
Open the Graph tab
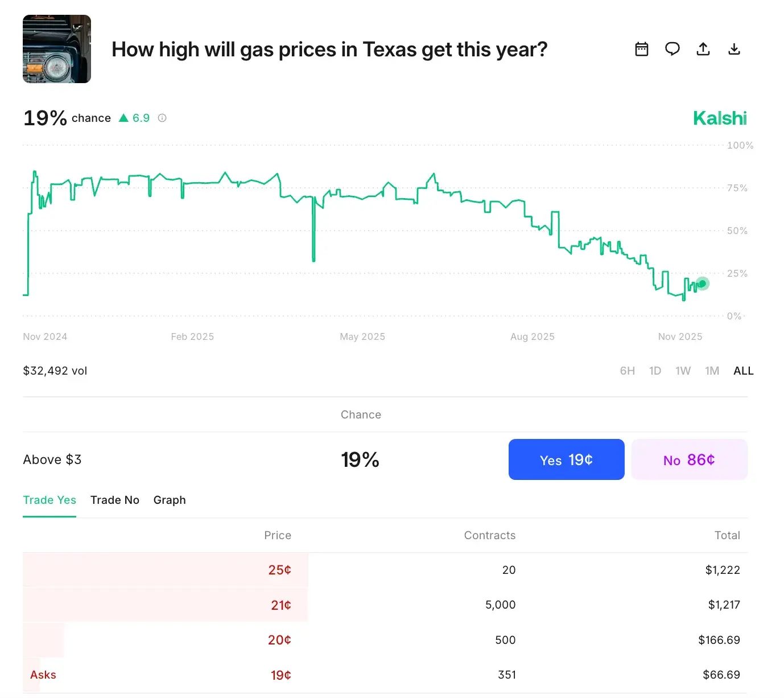(170, 500)
